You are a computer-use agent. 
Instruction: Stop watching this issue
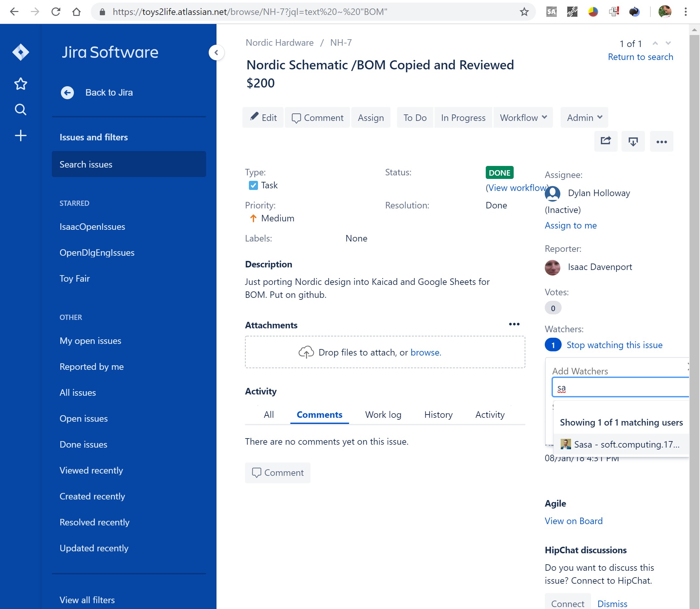614,345
